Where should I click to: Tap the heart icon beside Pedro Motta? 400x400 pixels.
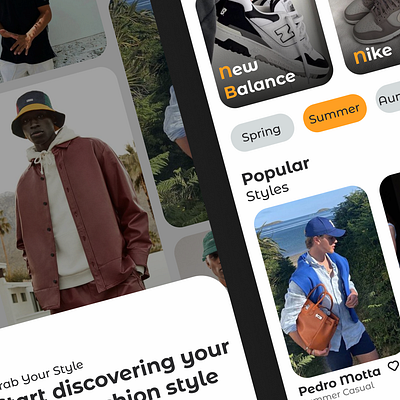tap(394, 366)
